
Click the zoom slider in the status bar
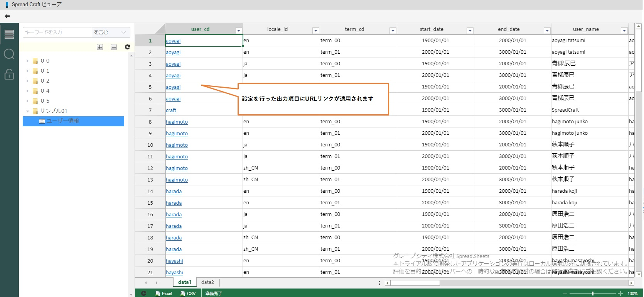[593, 294]
